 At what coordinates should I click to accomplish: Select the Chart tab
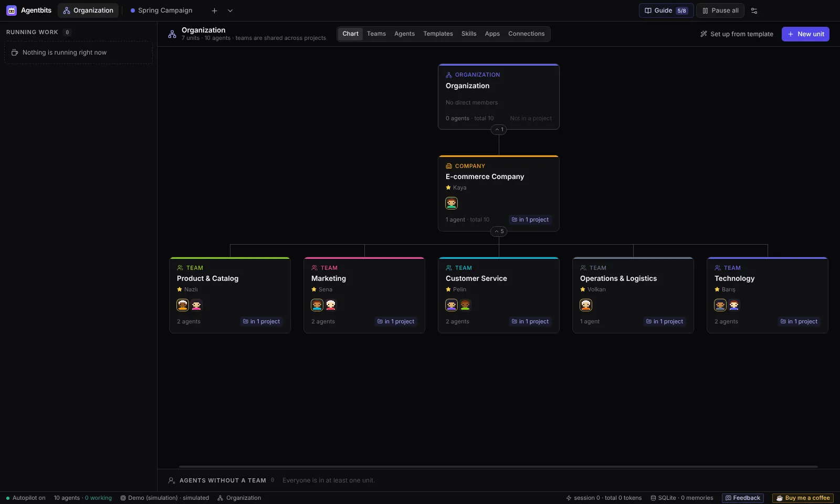pyautogui.click(x=351, y=34)
